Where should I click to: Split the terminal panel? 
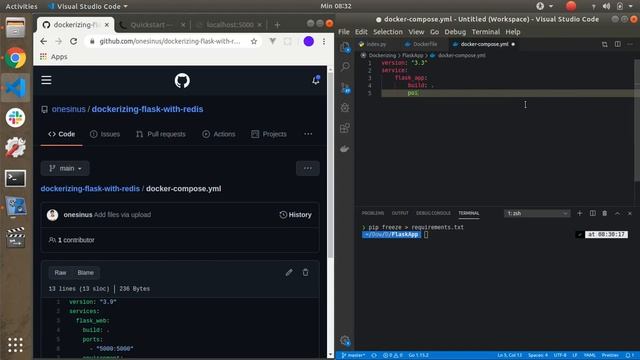(x=593, y=213)
